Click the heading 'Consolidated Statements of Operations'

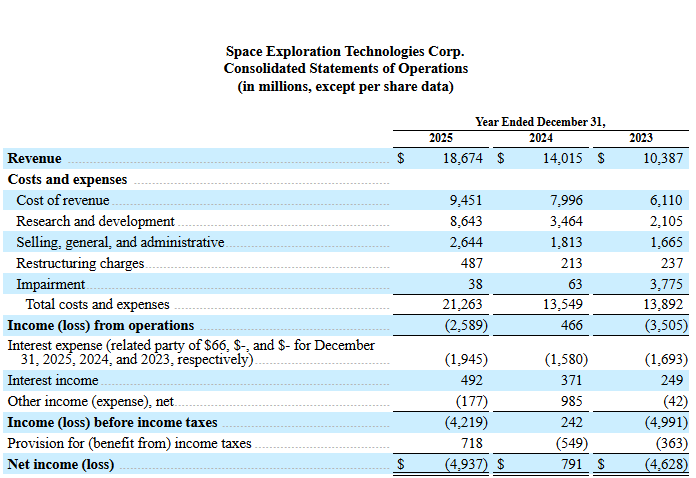(345, 69)
